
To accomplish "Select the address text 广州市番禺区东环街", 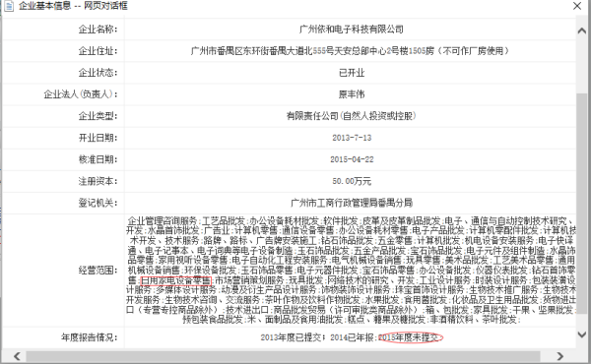I will click(230, 51).
